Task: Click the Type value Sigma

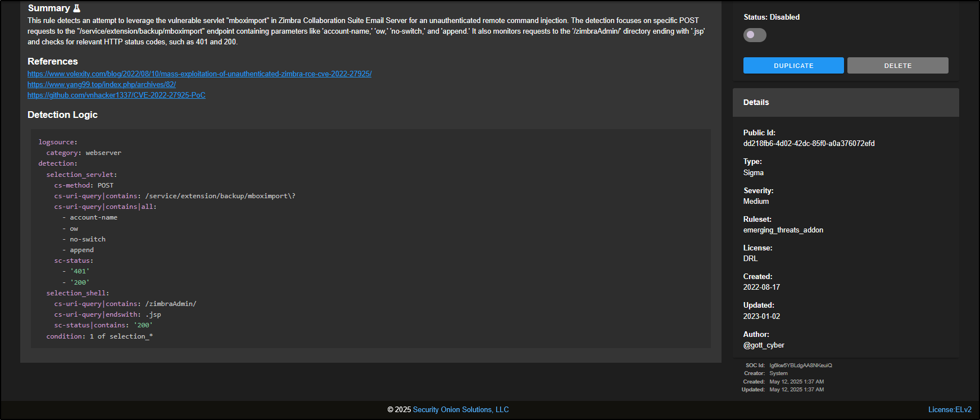Action: point(753,173)
